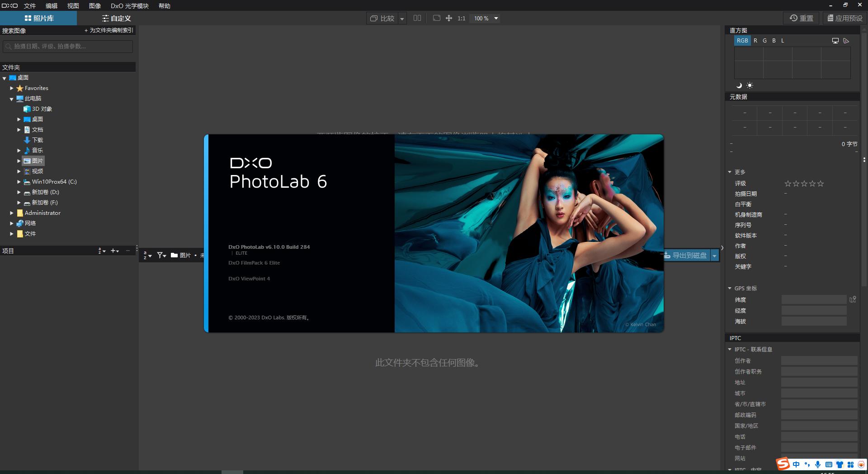The image size is (868, 474).
Task: Click the filter funnel icon in the image browser
Action: coord(161,255)
